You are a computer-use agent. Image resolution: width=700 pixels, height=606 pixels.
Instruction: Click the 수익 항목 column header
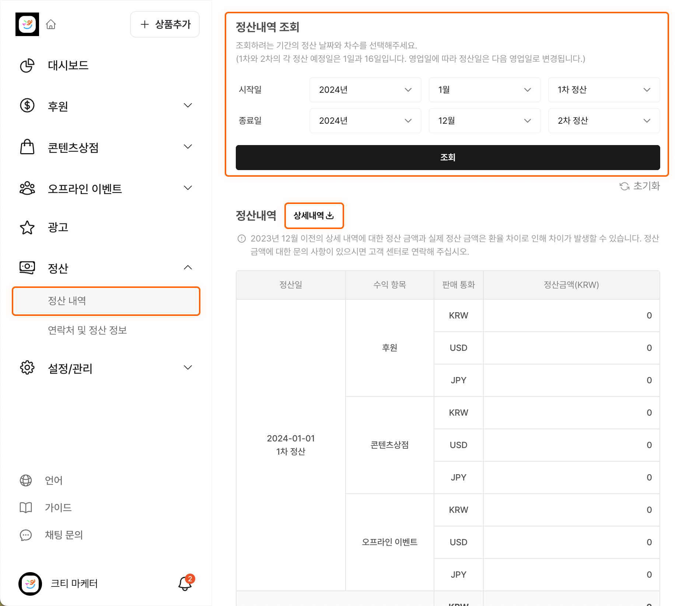point(389,285)
